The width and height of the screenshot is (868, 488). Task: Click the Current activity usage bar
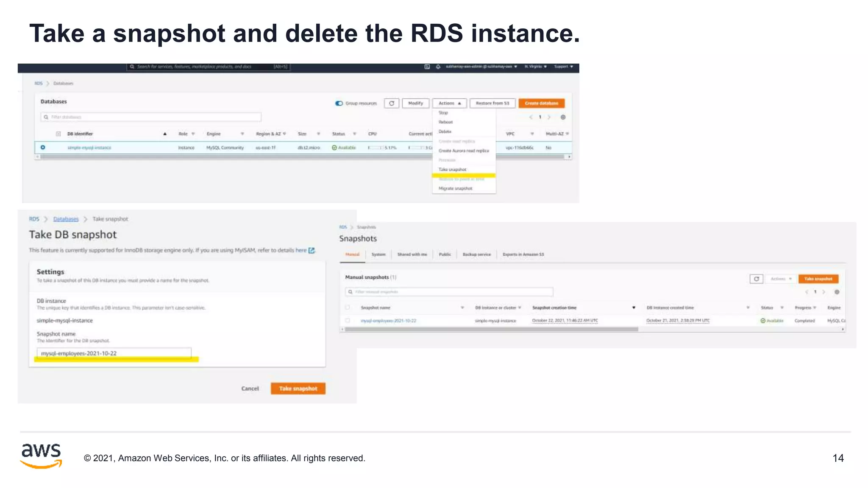click(417, 148)
